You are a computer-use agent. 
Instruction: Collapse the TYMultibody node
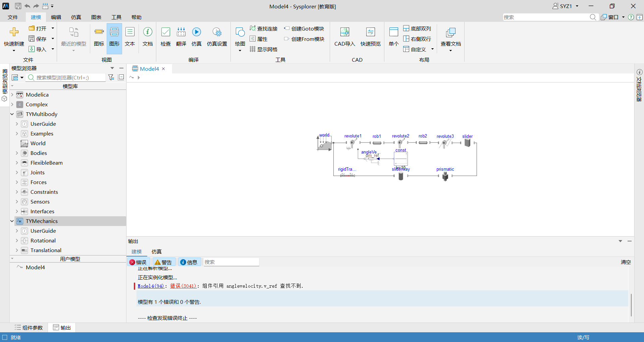click(x=12, y=114)
